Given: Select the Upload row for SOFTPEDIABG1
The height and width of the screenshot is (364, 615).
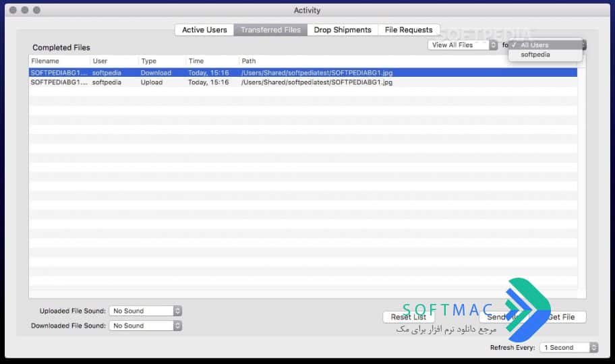Looking at the screenshot, I should coord(303,82).
